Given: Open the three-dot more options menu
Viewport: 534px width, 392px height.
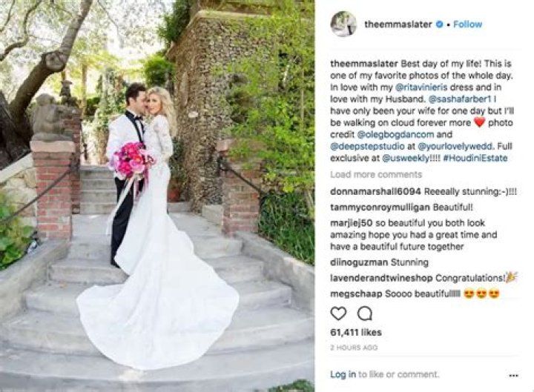Looking at the screenshot, I should (513, 375).
